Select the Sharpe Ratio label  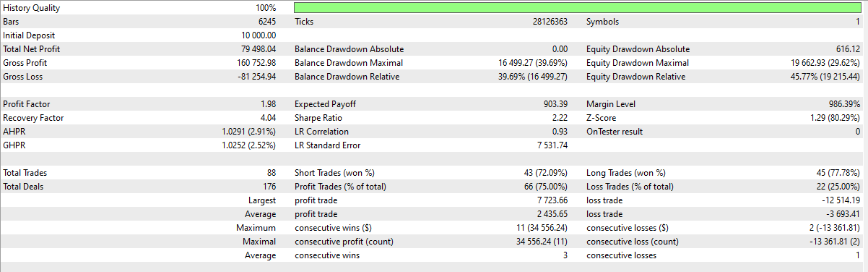pos(318,118)
